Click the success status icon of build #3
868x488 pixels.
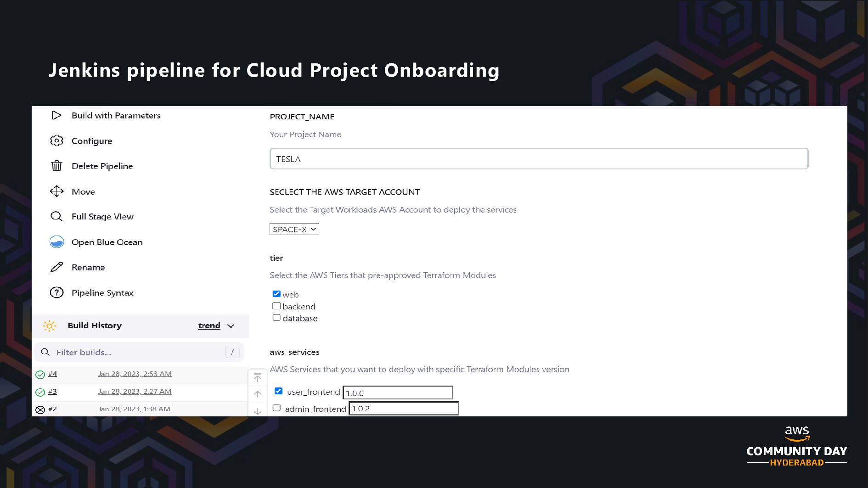[x=40, y=392]
